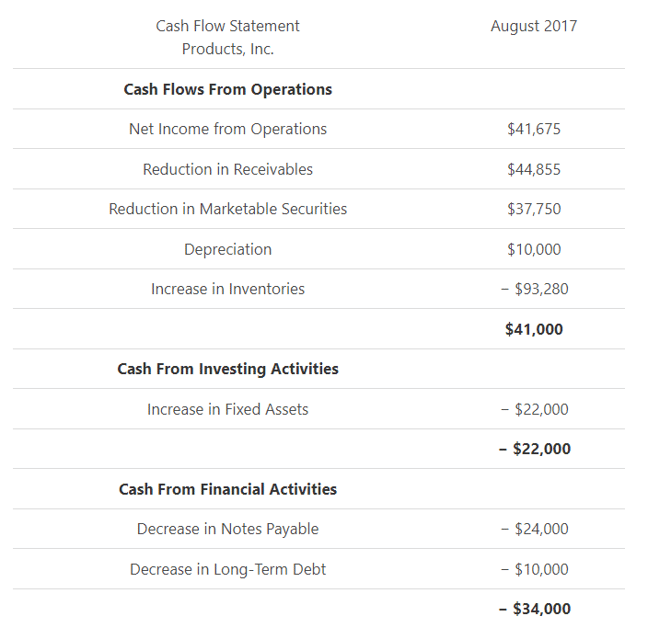This screenshot has width=648, height=639.
Task: Click the $44,855 receivables amount
Action: tap(533, 169)
